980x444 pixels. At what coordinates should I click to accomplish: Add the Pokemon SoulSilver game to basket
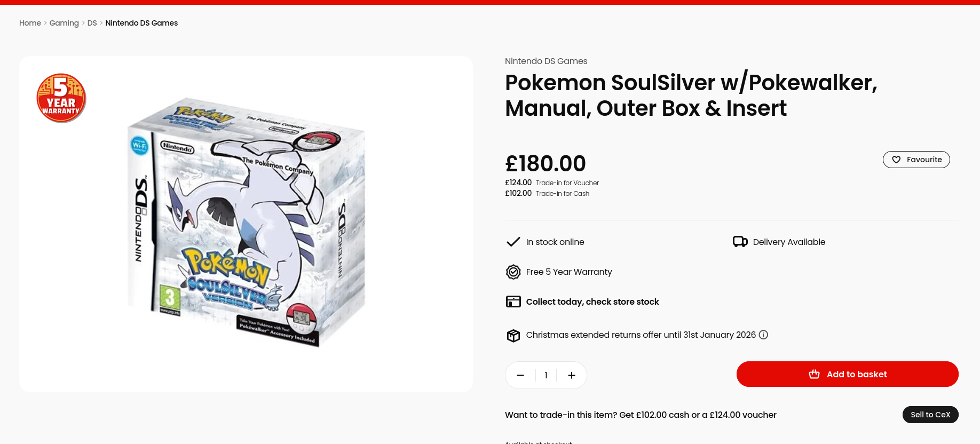click(847, 374)
